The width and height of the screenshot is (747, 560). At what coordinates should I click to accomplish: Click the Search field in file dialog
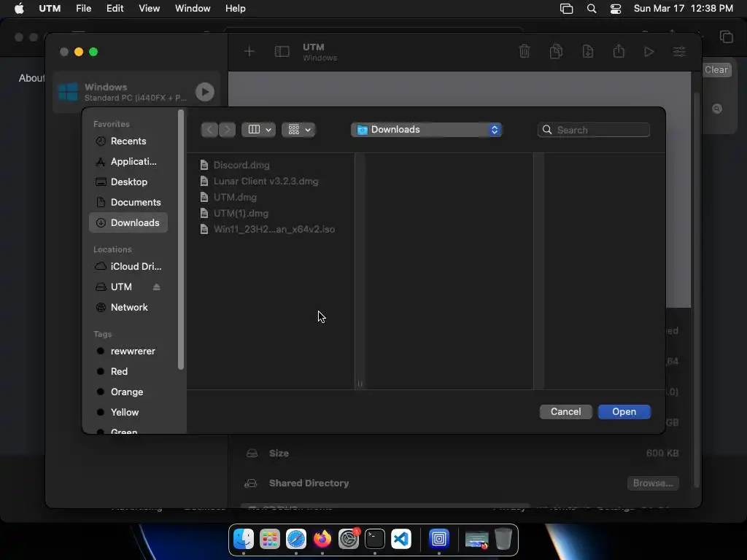(594, 130)
